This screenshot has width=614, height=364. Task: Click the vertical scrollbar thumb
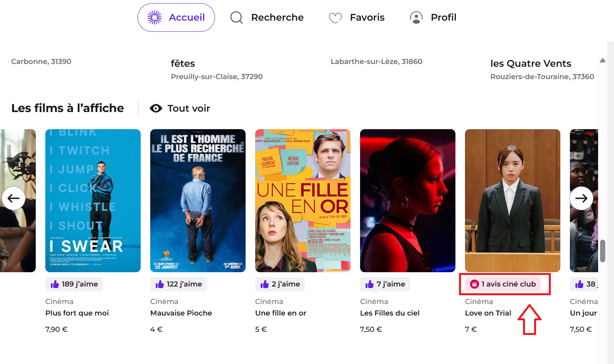coord(602,251)
